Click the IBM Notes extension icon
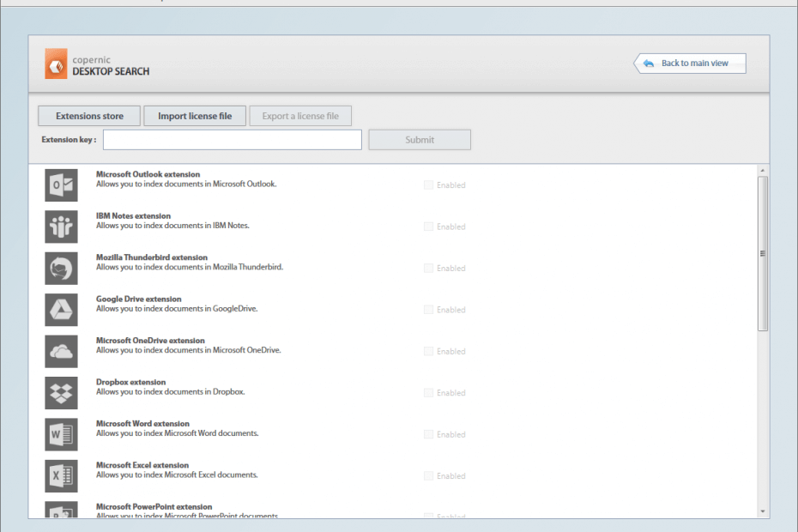 click(x=61, y=227)
